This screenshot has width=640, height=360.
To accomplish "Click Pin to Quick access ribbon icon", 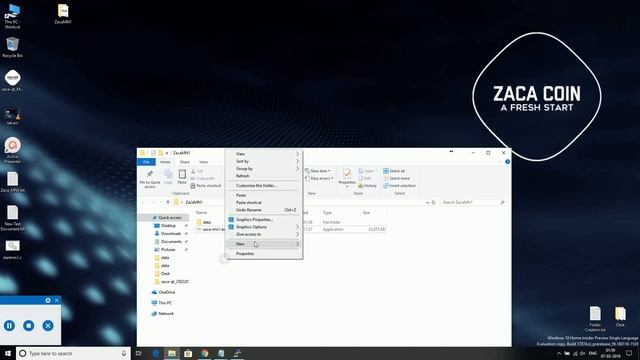I will [x=150, y=179].
